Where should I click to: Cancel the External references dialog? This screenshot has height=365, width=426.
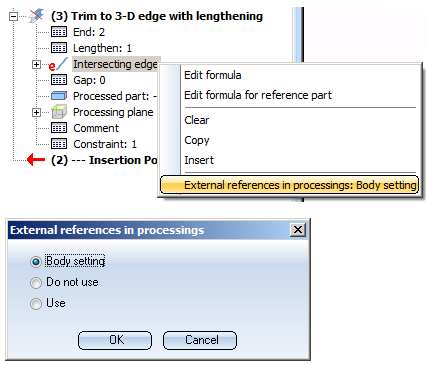click(x=200, y=340)
